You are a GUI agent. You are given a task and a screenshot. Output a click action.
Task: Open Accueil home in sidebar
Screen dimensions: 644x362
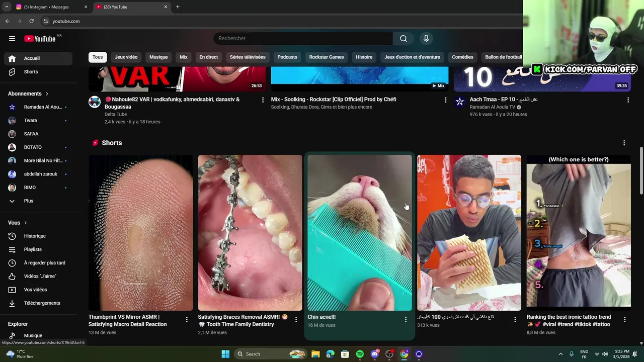[38, 58]
